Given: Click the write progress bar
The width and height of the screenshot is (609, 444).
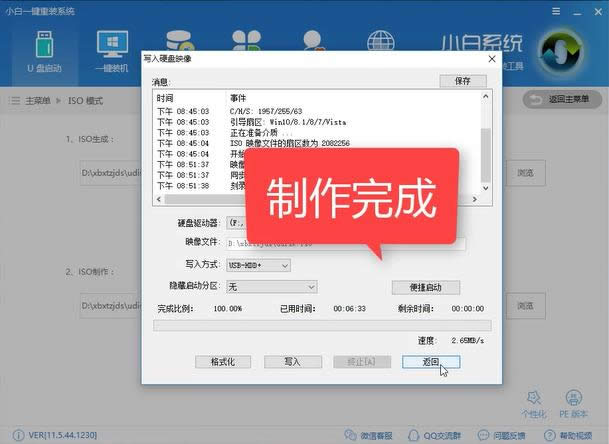Looking at the screenshot, I should (322, 326).
